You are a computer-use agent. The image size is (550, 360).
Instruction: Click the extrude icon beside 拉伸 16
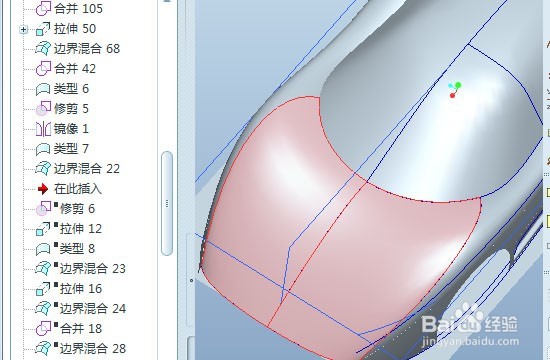[x=43, y=289]
